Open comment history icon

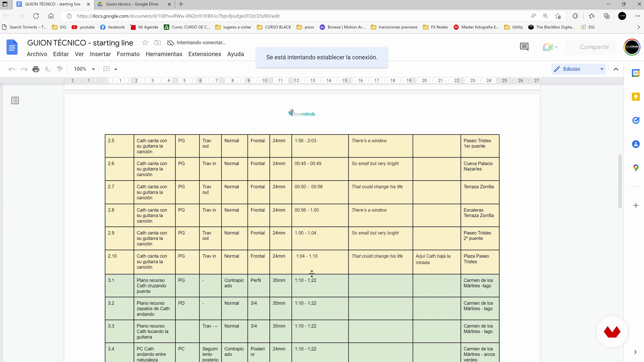pos(524,47)
